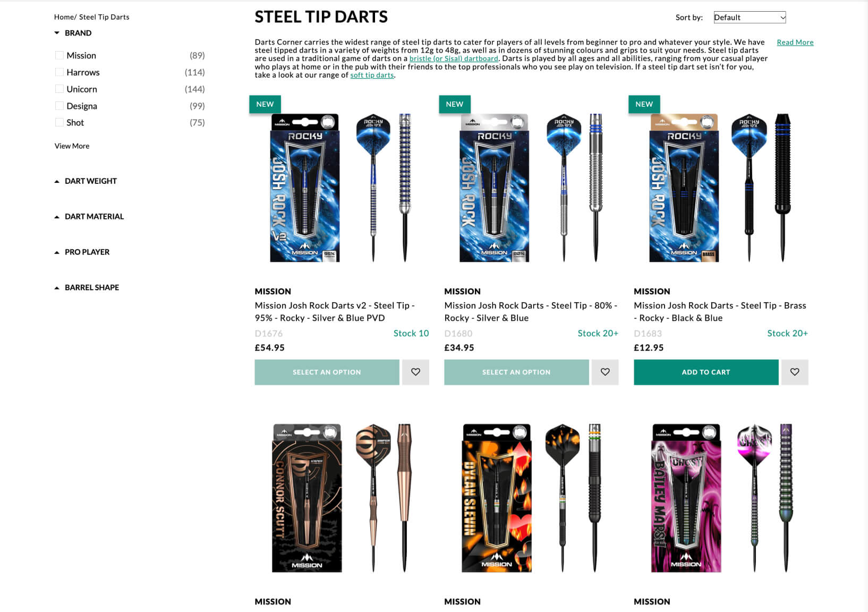Add Josh Rock Brass darts to cart
This screenshot has height=612, width=868.
706,372
